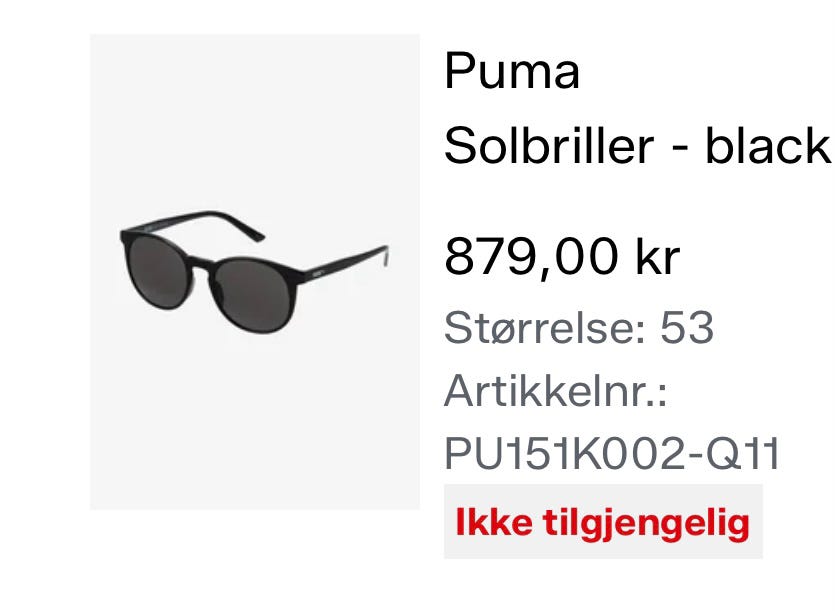
Task: Select article number PU151K002-Q11
Action: [612, 453]
